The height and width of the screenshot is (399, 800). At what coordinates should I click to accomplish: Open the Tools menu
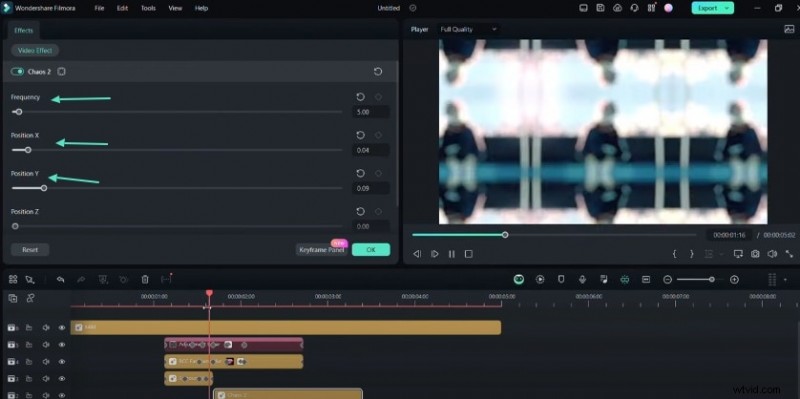148,8
